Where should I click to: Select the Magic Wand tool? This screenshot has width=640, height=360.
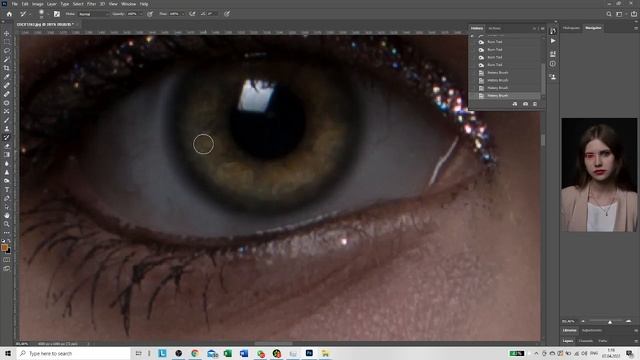(x=7, y=60)
